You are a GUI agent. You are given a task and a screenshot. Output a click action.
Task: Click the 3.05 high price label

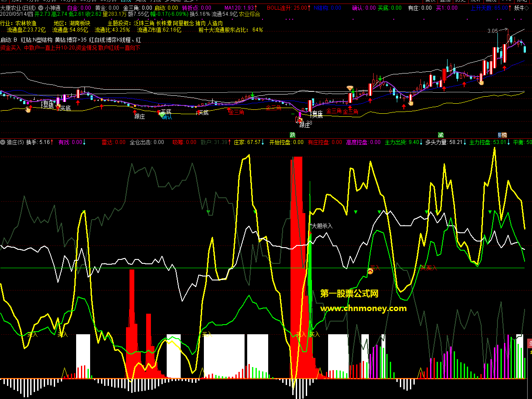[492, 31]
